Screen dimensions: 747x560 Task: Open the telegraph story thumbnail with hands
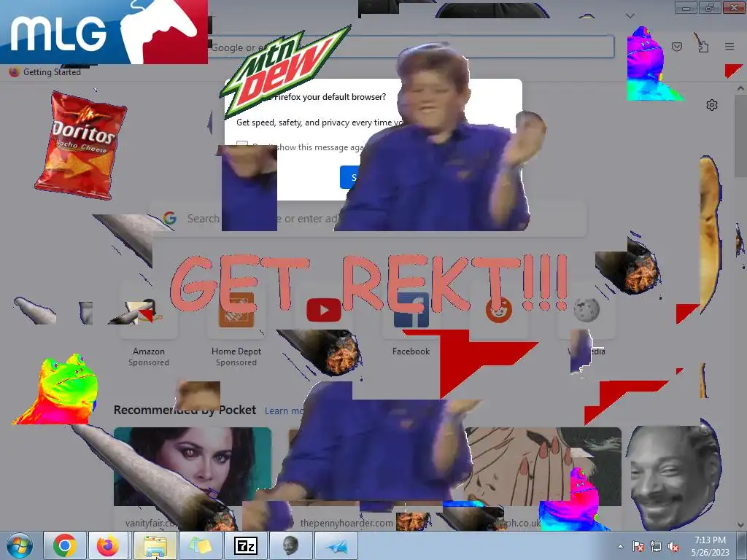coord(543,466)
